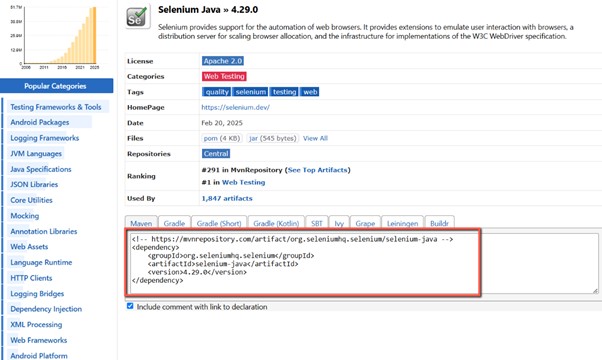602x360 pixels.
Task: Switch to the Ivy tab
Action: 339,223
